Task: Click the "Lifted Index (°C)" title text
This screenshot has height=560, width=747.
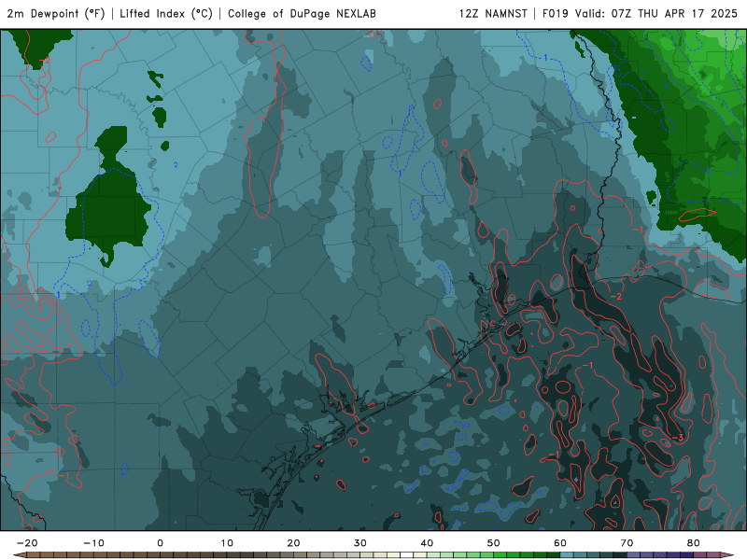Action: [166, 14]
